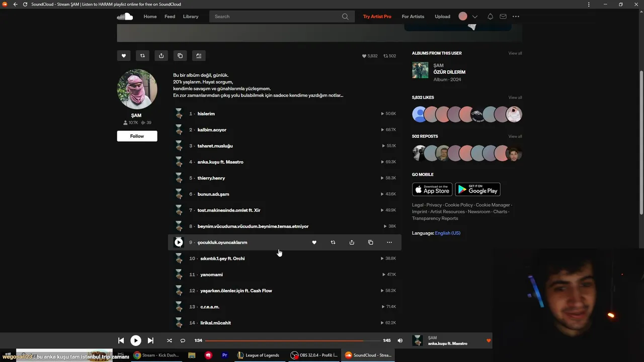
Task: Reload the page with browser refresh icon
Action: (25, 4)
